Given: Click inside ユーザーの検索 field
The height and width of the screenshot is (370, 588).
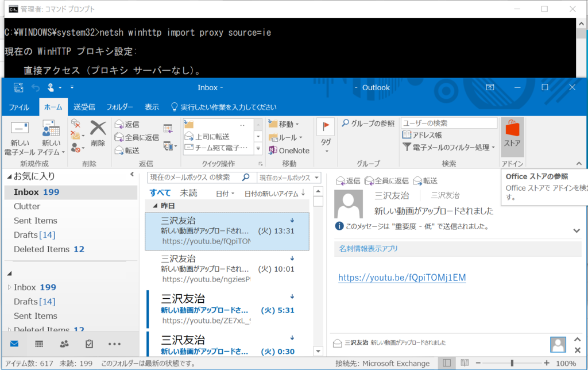Looking at the screenshot, I should tap(449, 123).
